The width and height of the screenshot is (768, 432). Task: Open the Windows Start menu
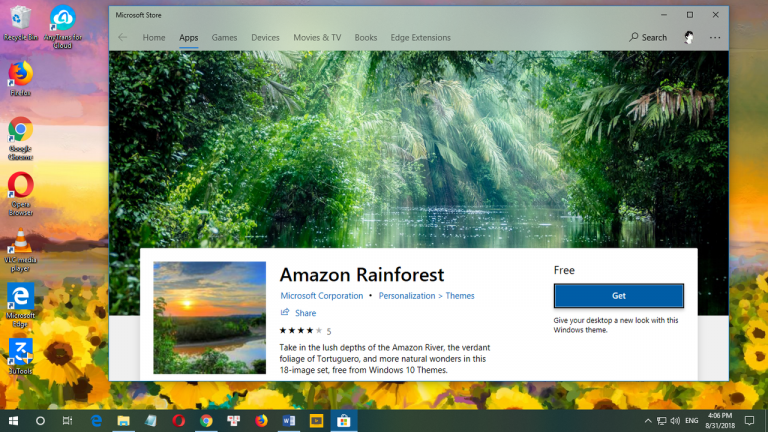[x=14, y=421]
